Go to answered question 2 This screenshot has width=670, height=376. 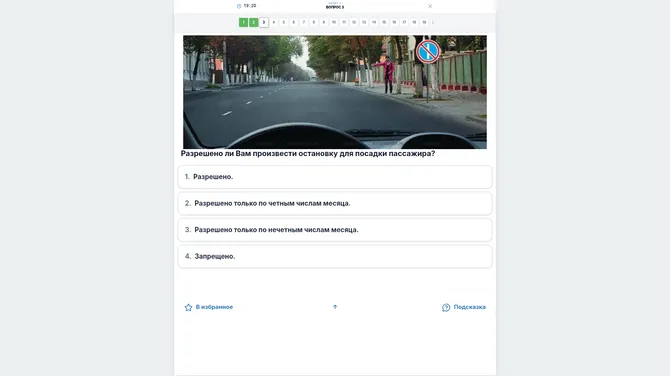point(253,22)
